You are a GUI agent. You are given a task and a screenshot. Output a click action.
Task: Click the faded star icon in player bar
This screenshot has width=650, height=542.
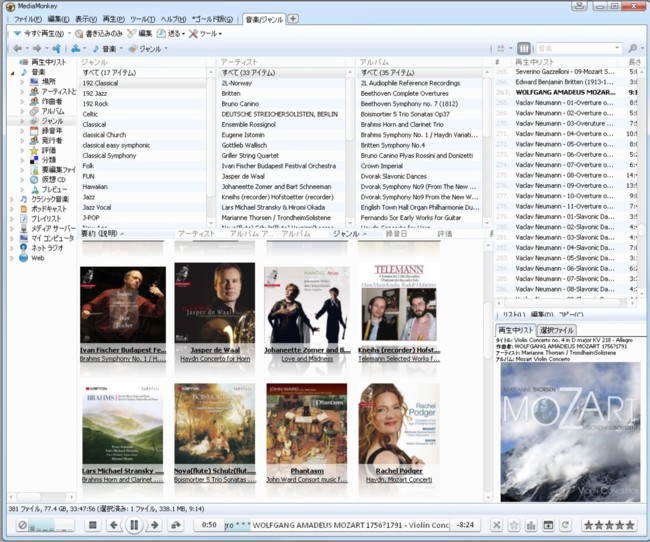[x=514, y=525]
